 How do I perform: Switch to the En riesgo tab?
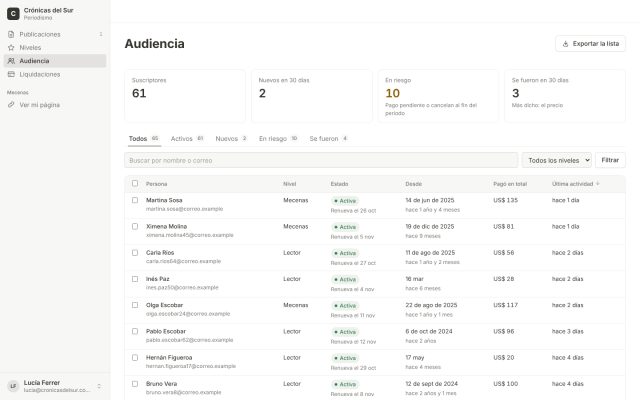click(278, 139)
